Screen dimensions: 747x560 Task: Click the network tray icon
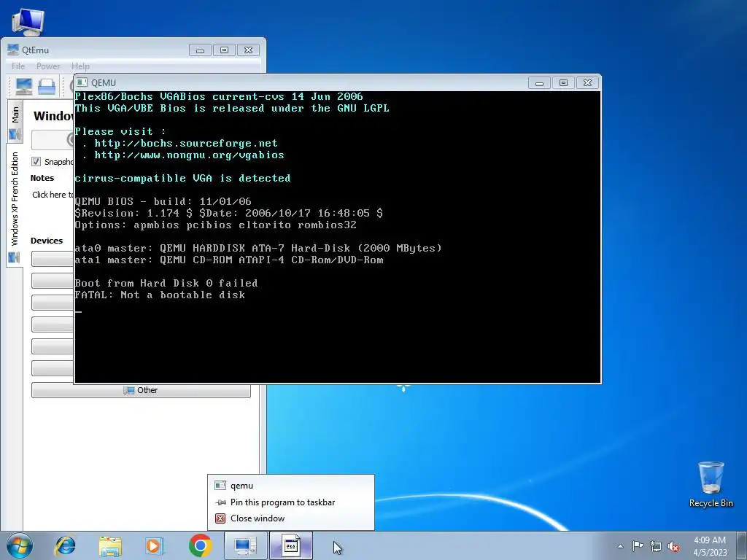coord(656,546)
